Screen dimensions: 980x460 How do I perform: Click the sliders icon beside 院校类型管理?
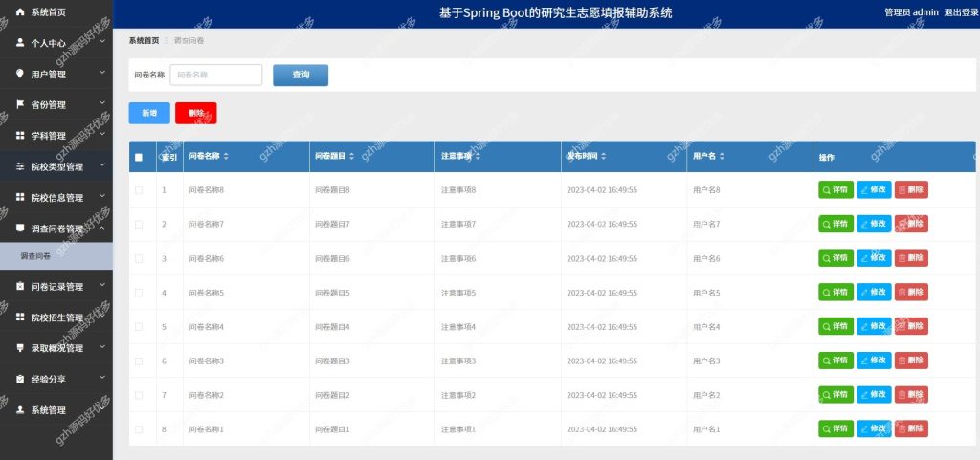20,166
